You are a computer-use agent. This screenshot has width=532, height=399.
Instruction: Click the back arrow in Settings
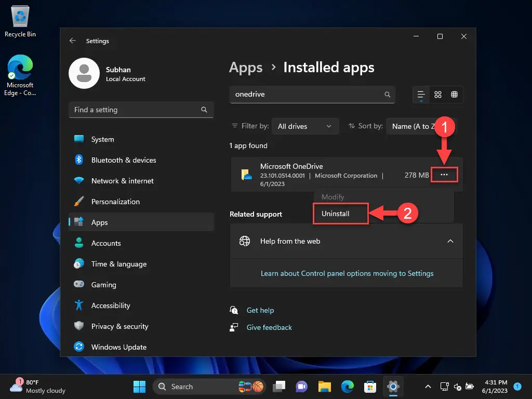pyautogui.click(x=73, y=41)
